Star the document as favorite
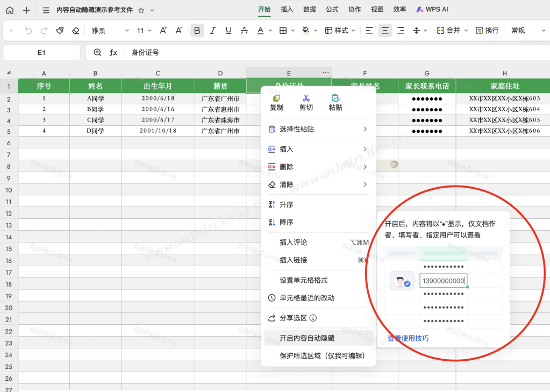This screenshot has width=550, height=392. pos(141,10)
